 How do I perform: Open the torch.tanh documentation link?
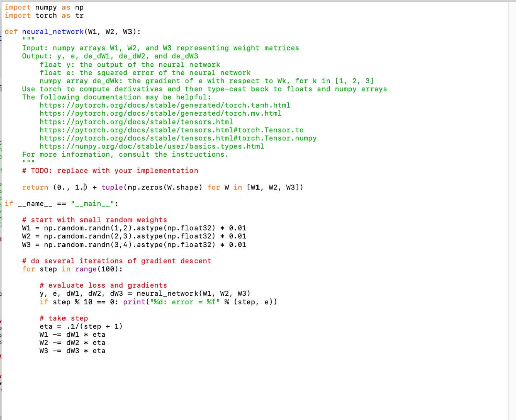coord(163,105)
